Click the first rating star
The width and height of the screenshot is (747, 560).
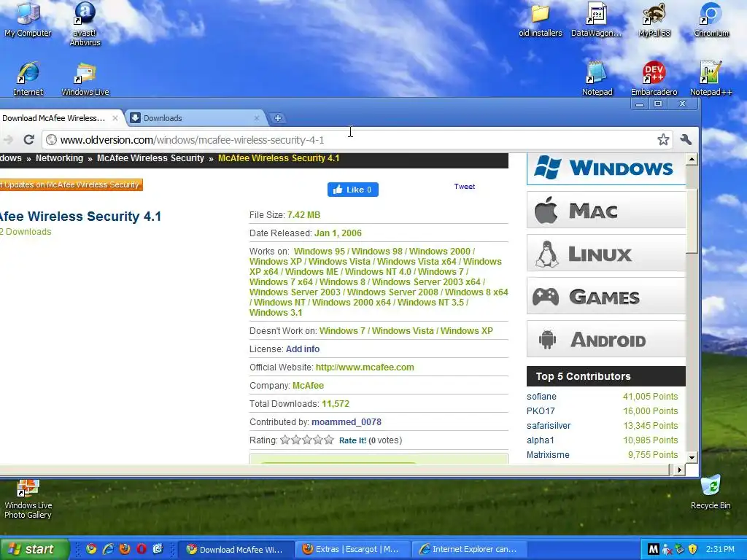click(x=285, y=440)
